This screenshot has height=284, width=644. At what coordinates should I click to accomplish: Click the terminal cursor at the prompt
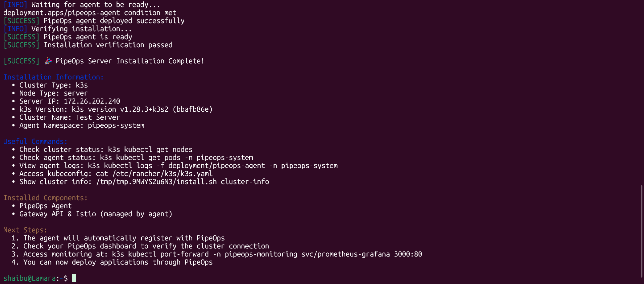[x=74, y=278]
